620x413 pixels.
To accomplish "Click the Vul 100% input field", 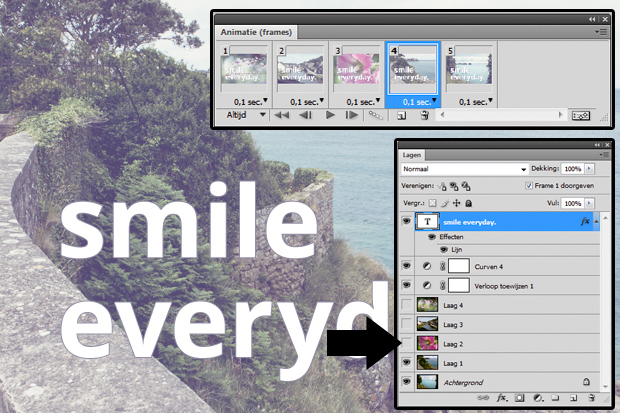I will point(573,203).
